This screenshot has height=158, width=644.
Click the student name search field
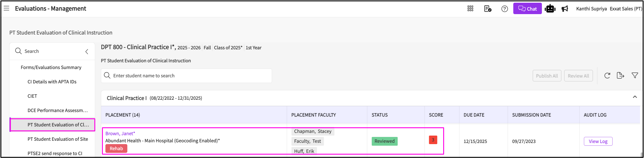pos(186,76)
